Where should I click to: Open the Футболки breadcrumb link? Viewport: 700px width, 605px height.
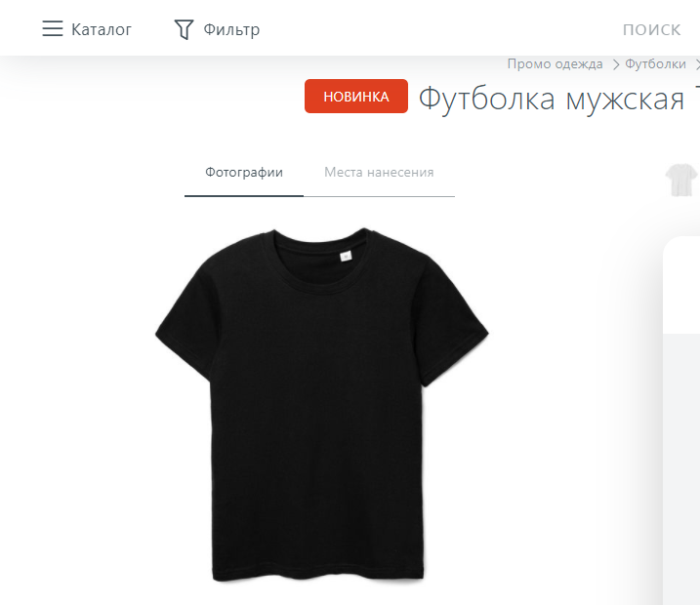(x=655, y=64)
